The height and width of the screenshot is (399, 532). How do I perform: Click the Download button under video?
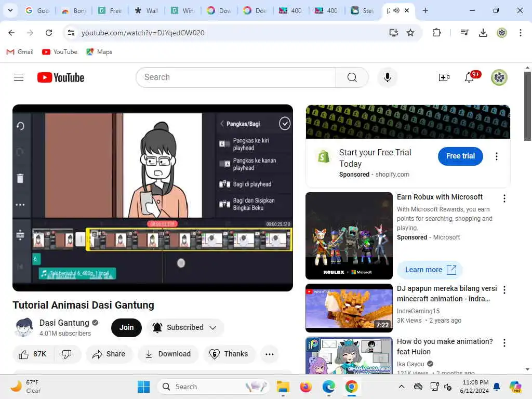click(x=168, y=354)
